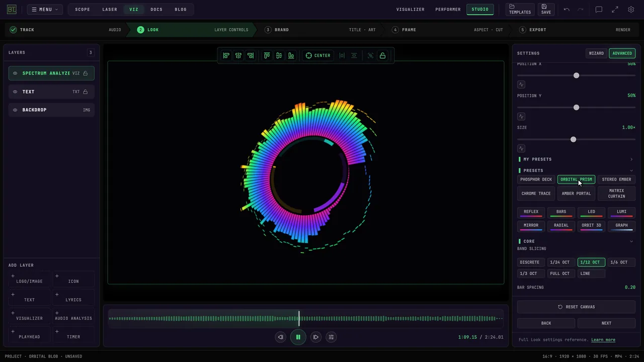Toggle audio-reactive automation for Position Y

tap(521, 117)
